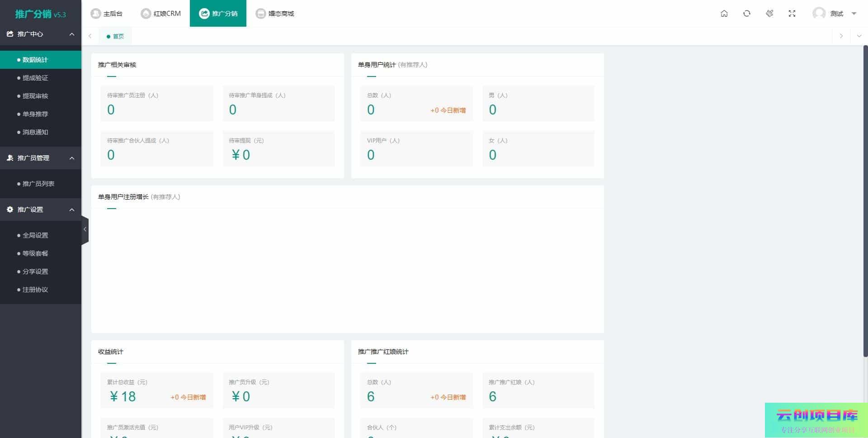Open 推广员列表 in sidebar
Screen dimensions: 868x438
38,184
